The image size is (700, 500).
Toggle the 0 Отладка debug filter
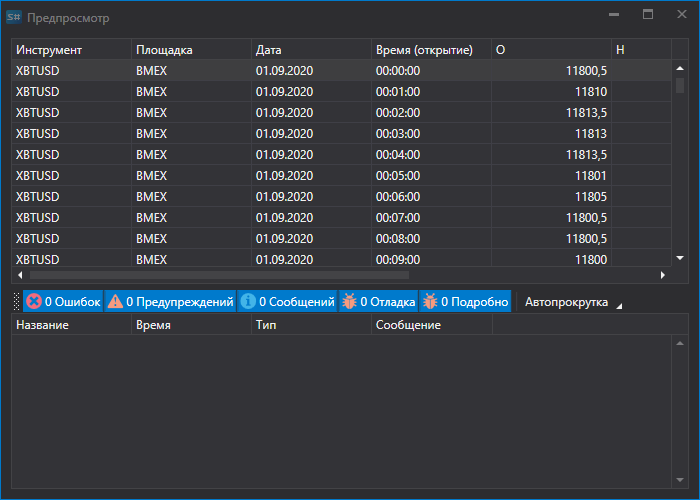[x=379, y=302]
